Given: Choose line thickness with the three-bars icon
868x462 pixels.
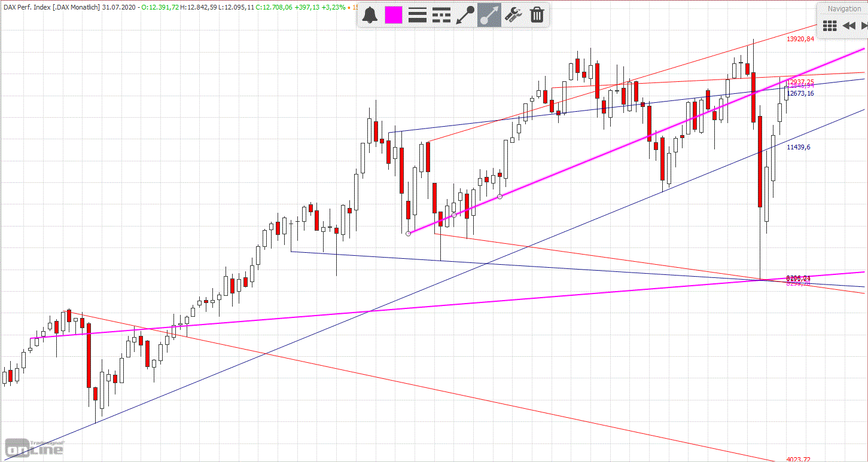Looking at the screenshot, I should click(x=418, y=15).
